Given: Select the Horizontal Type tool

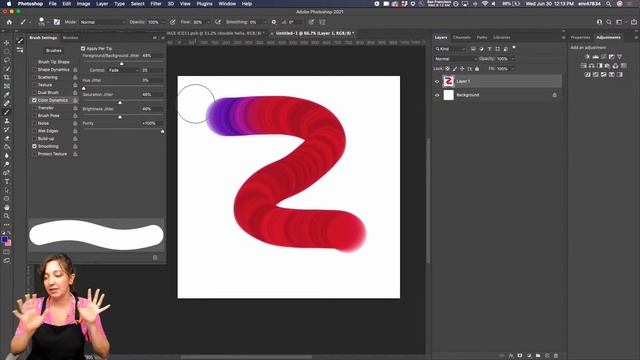Looking at the screenshot, I should 7,182.
